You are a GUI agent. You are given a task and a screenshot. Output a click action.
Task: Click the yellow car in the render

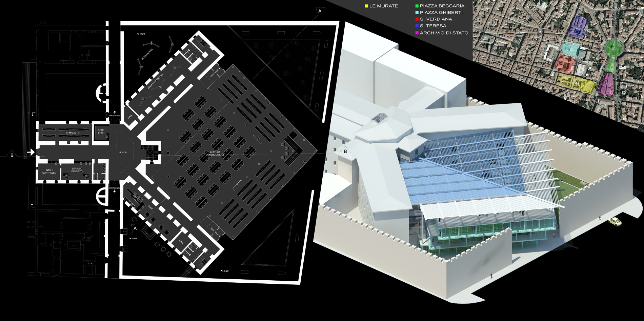pyautogui.click(x=614, y=222)
